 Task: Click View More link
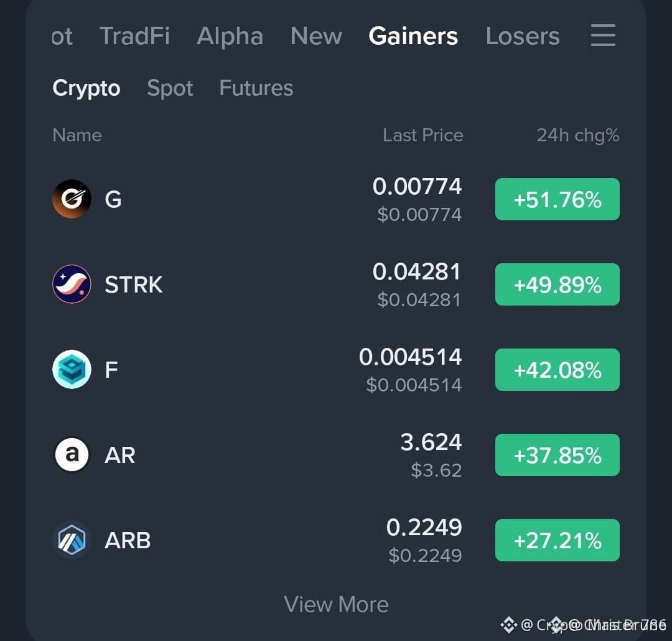(x=336, y=604)
